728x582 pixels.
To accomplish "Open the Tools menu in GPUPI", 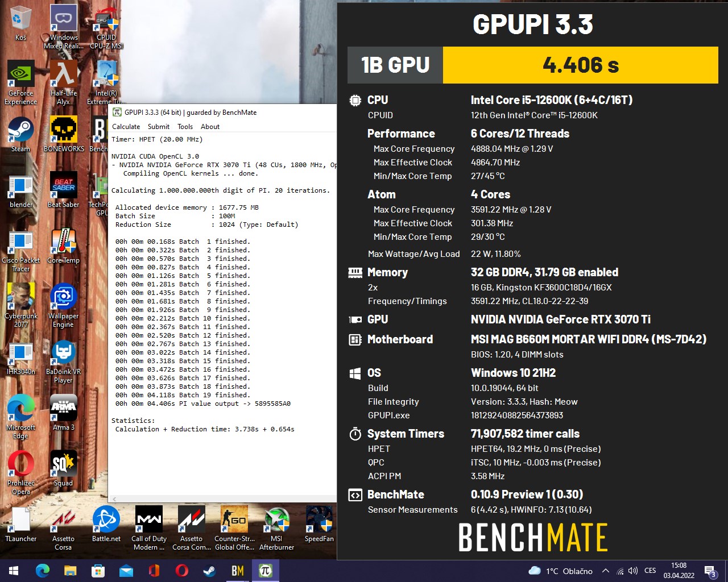I will (x=185, y=127).
